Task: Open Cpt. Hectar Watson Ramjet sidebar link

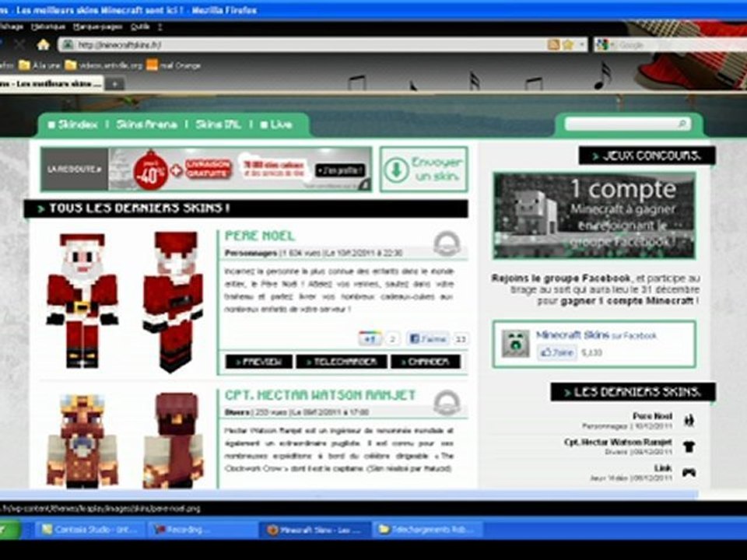Action: coord(618,442)
